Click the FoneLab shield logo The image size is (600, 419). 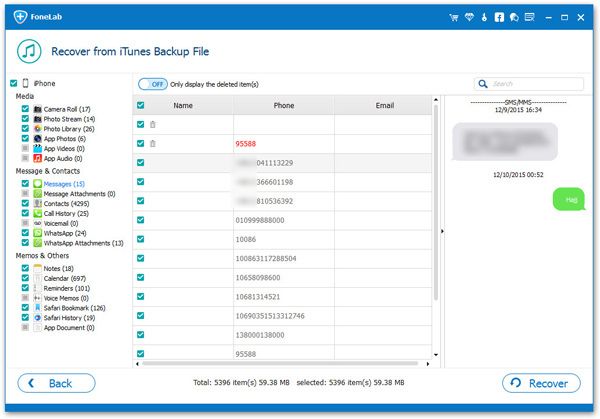[x=20, y=16]
